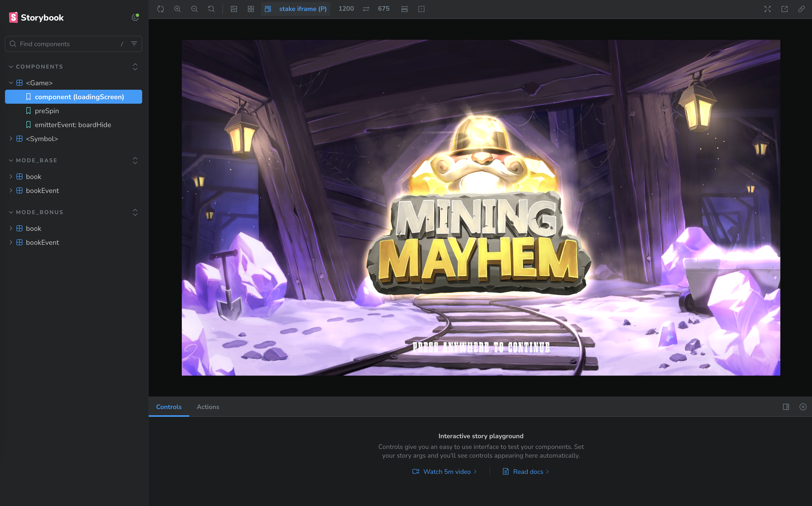Toggle the grid overlay icon
The image size is (812, 506).
251,9
